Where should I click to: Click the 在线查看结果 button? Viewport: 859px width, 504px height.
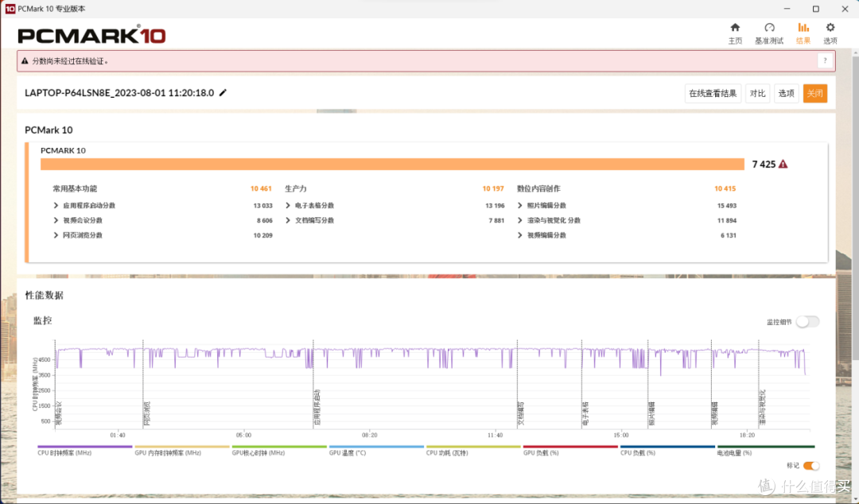click(x=713, y=93)
